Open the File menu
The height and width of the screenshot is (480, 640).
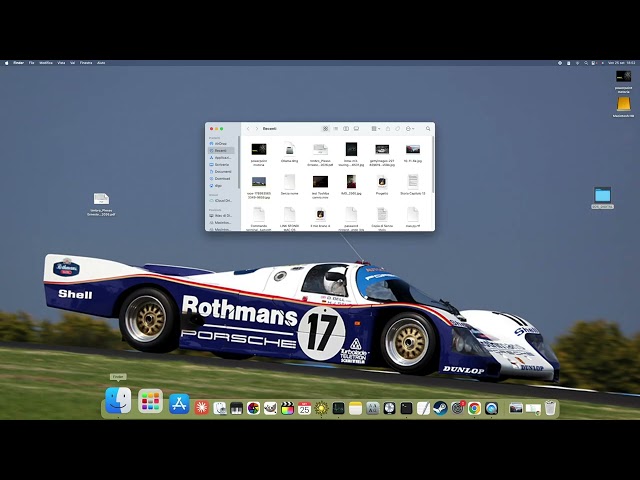[31, 63]
